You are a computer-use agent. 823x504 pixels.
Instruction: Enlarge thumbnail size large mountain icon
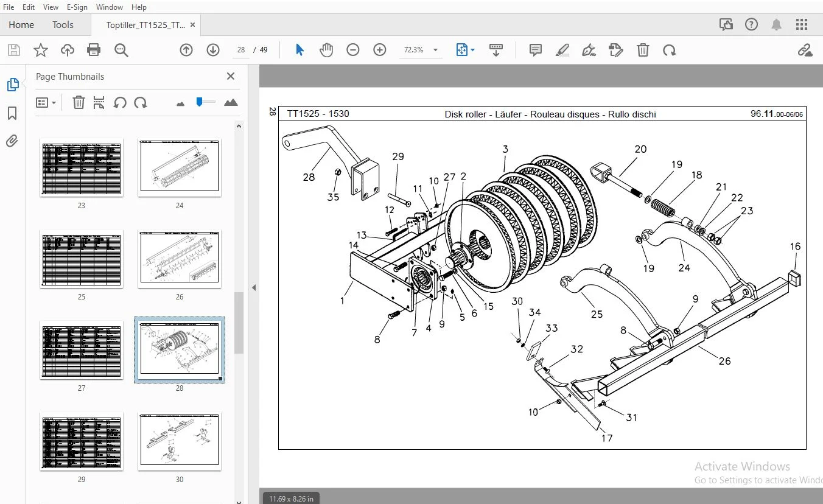[x=231, y=102]
